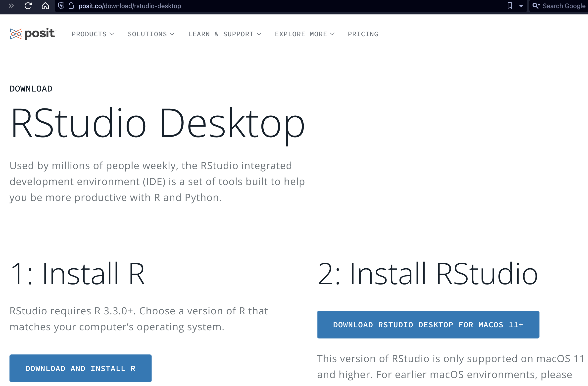588x386 pixels.
Task: Reload the current page
Action: click(28, 6)
